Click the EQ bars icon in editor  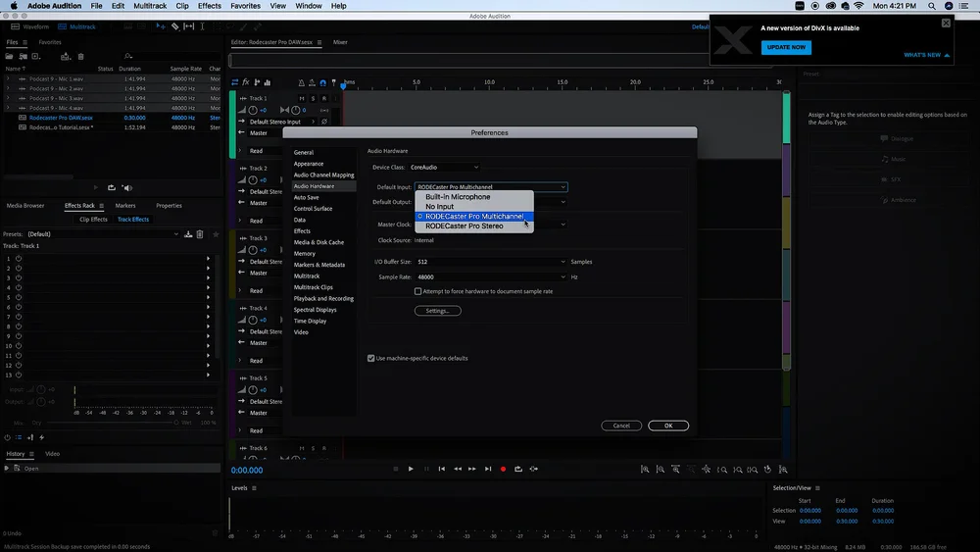point(268,82)
